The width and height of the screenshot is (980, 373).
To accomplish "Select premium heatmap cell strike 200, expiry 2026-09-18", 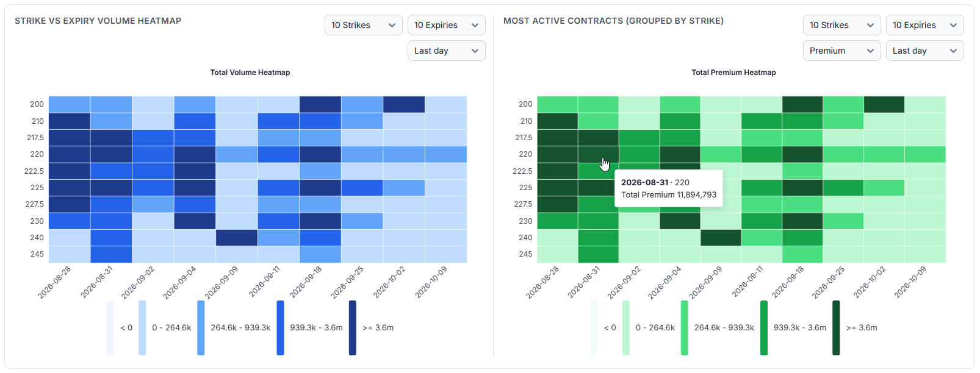I will click(x=802, y=104).
